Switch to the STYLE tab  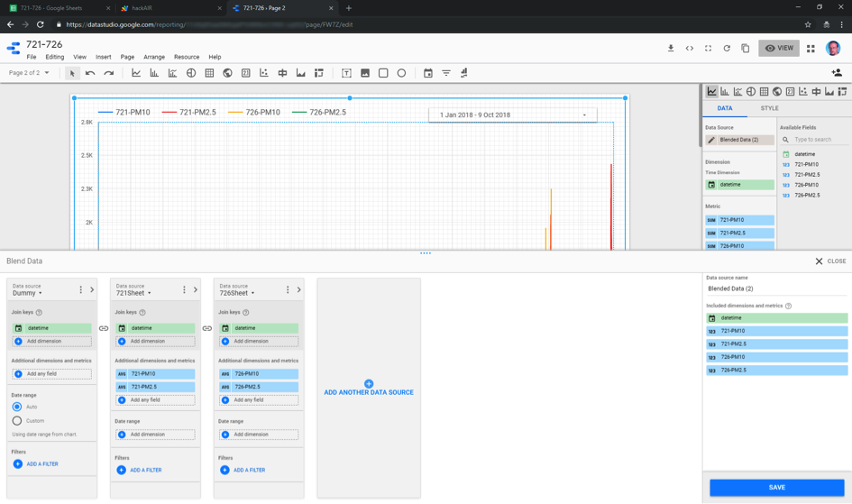(x=769, y=108)
